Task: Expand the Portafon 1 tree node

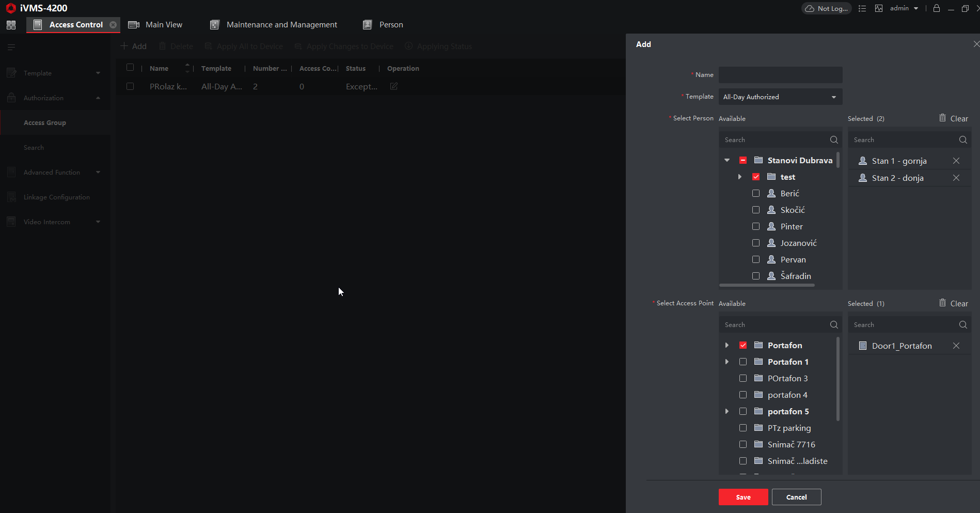Action: tap(727, 362)
